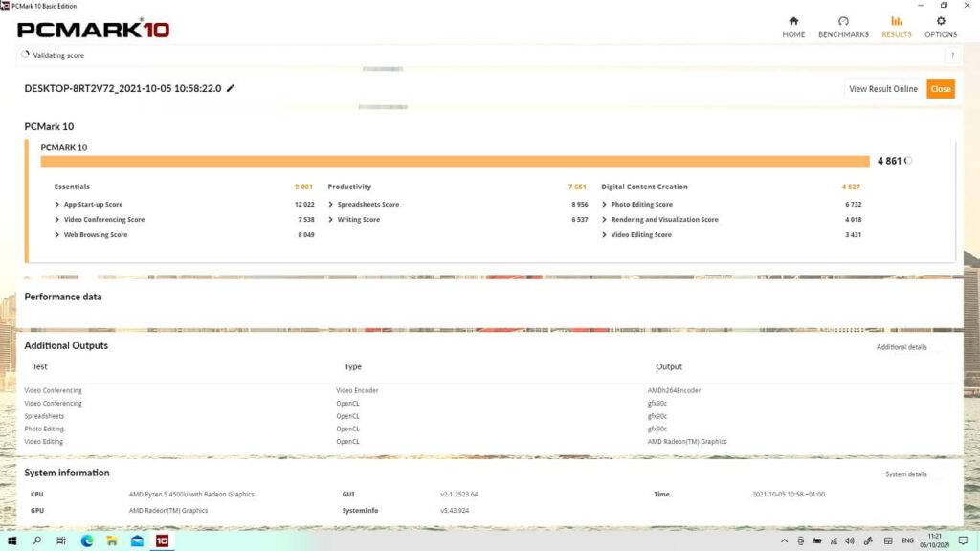
Task: Click the validating score spinner icon
Action: (25, 55)
